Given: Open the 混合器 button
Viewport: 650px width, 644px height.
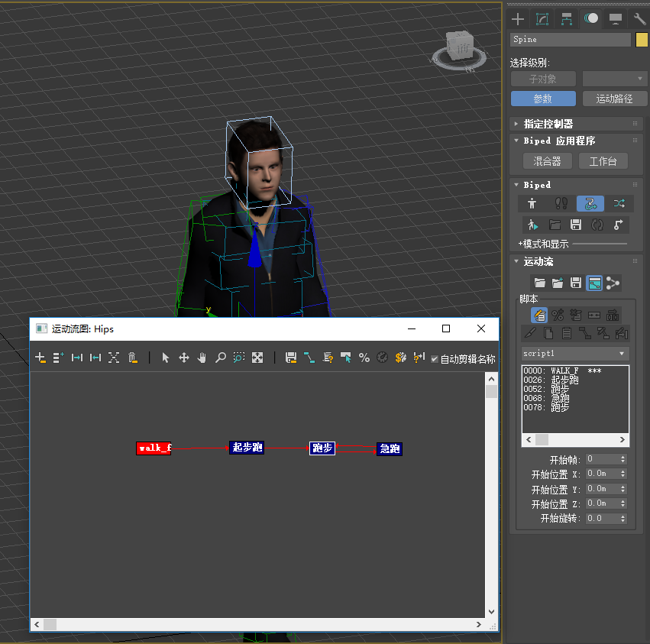Looking at the screenshot, I should pos(547,161).
